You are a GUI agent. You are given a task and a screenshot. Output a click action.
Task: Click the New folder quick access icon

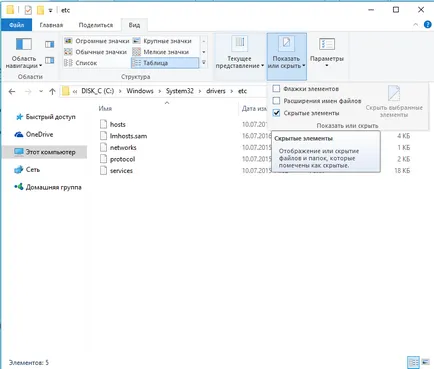(40, 10)
